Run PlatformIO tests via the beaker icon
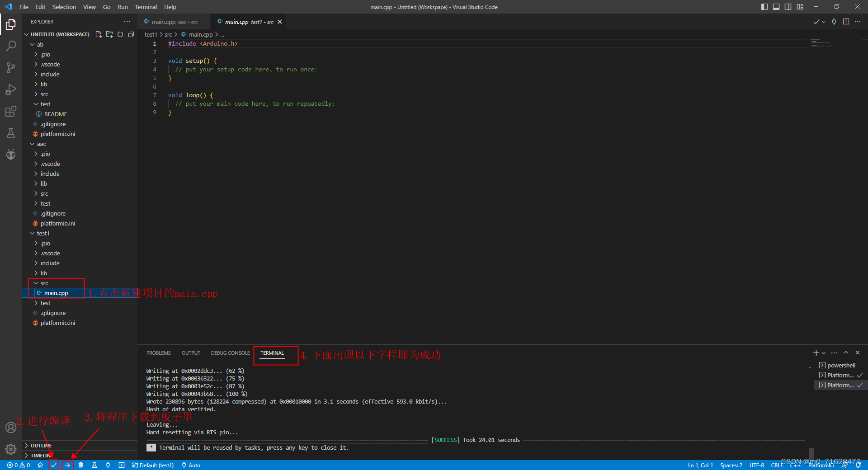The image size is (868, 470). (x=94, y=465)
